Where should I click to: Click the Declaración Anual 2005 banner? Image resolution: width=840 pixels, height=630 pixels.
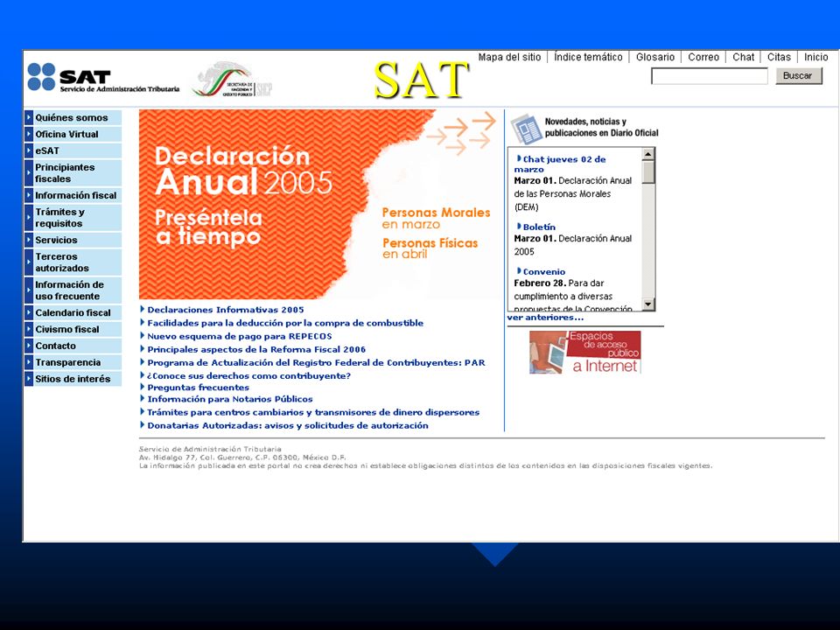tap(318, 204)
